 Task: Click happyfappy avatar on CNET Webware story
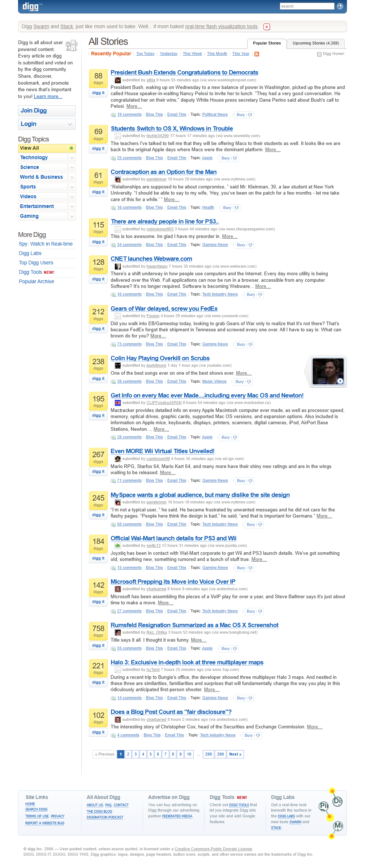point(118,267)
